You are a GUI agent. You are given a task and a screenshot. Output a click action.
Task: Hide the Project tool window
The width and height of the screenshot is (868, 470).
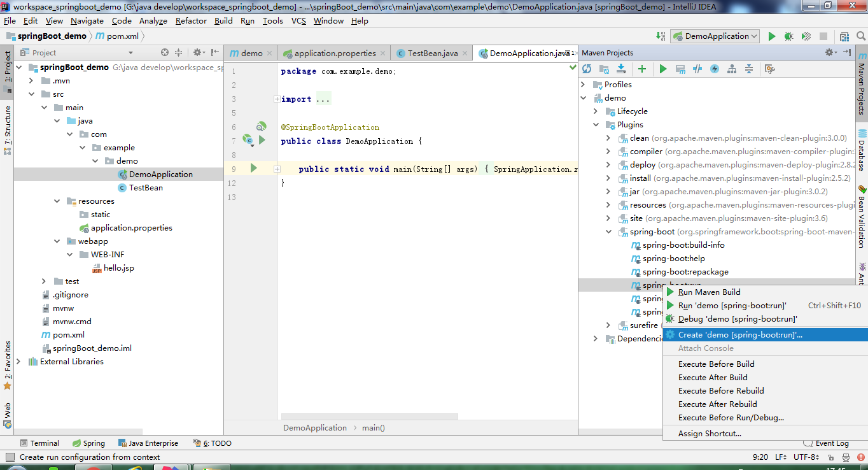click(x=215, y=52)
